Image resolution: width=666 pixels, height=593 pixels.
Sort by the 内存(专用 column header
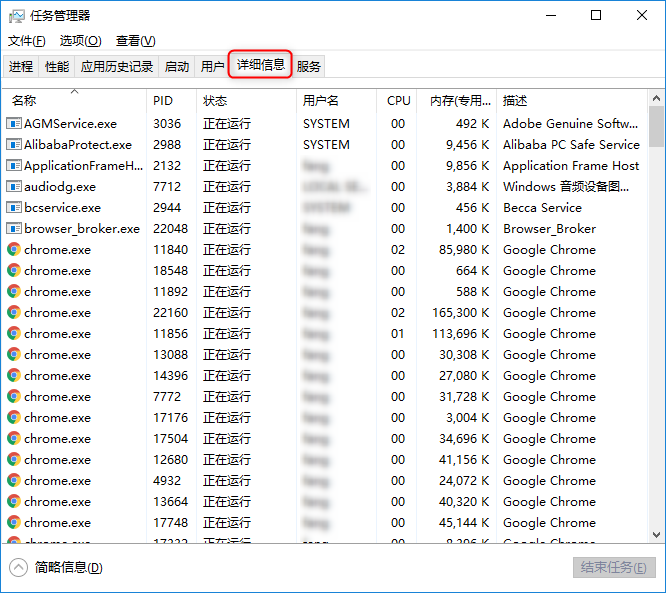pyautogui.click(x=457, y=100)
